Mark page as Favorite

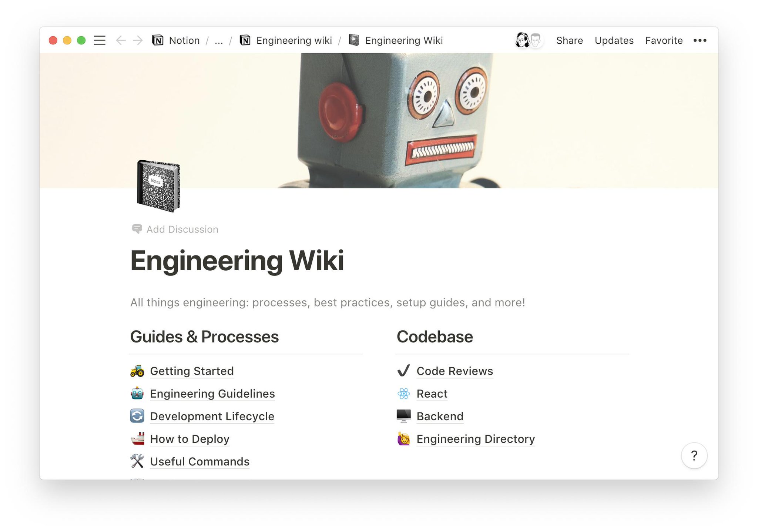tap(664, 40)
